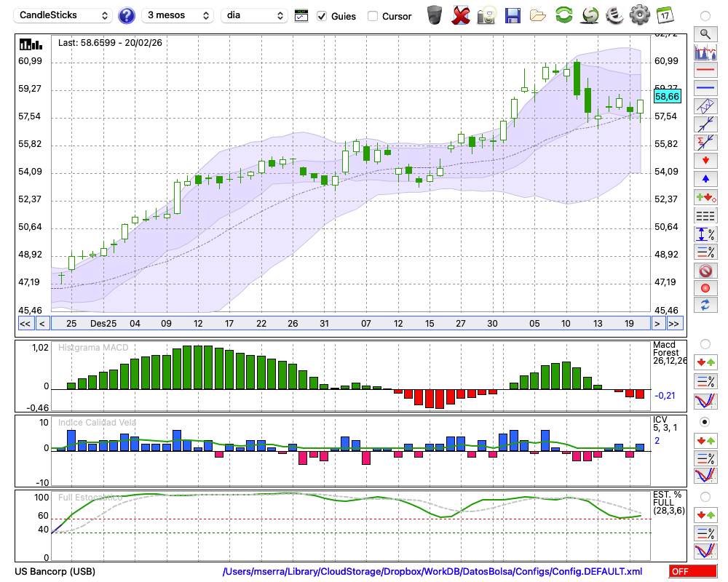The image size is (728, 582).
Task: Click the blue floppy disk save icon
Action: (x=513, y=15)
